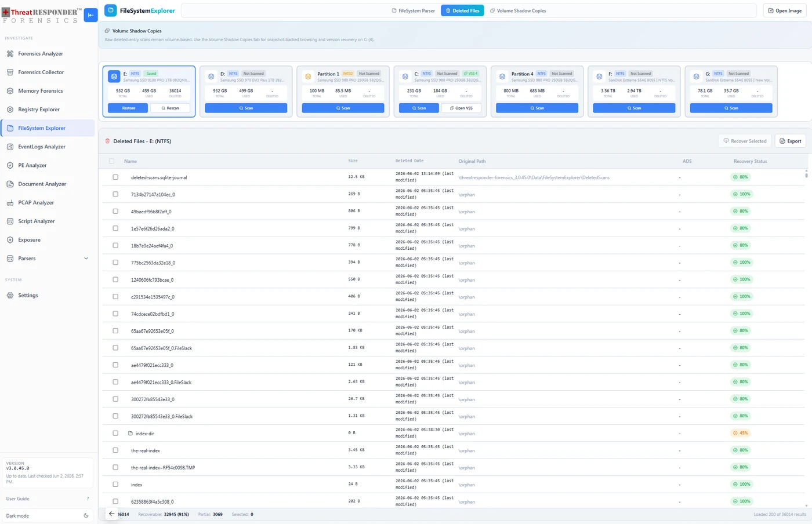Open Registry Explorer in sidebar
Viewport: 812px width, 524px height.
pos(48,110)
